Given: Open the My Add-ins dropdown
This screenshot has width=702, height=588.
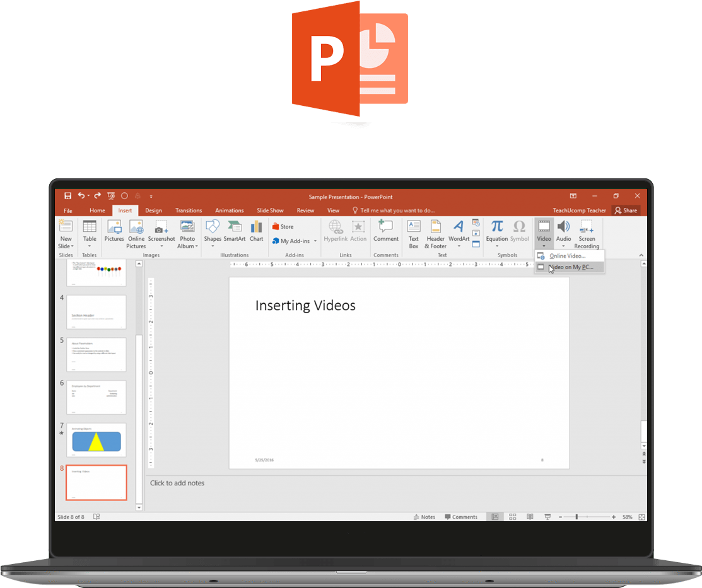Looking at the screenshot, I should point(295,241).
